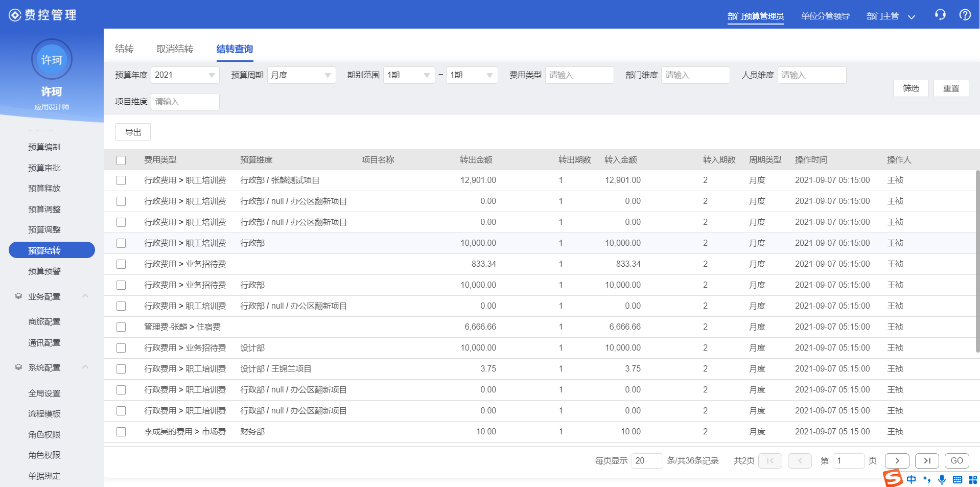Go to the first page icon
980x487 pixels.
pos(770,461)
